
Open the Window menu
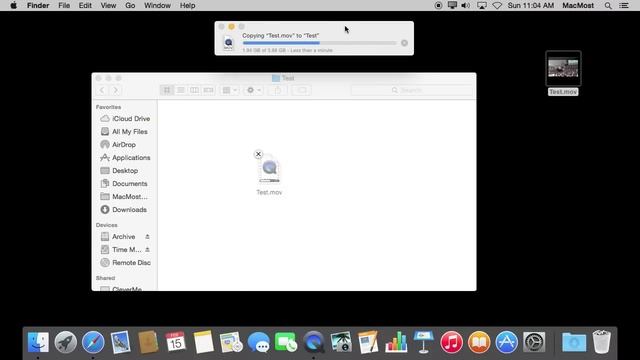(x=157, y=6)
